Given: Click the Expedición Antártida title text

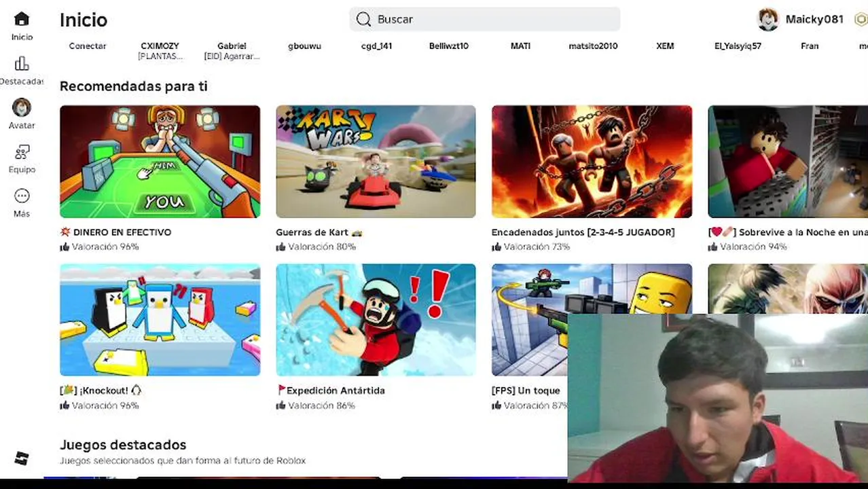Looking at the screenshot, I should [x=331, y=391].
